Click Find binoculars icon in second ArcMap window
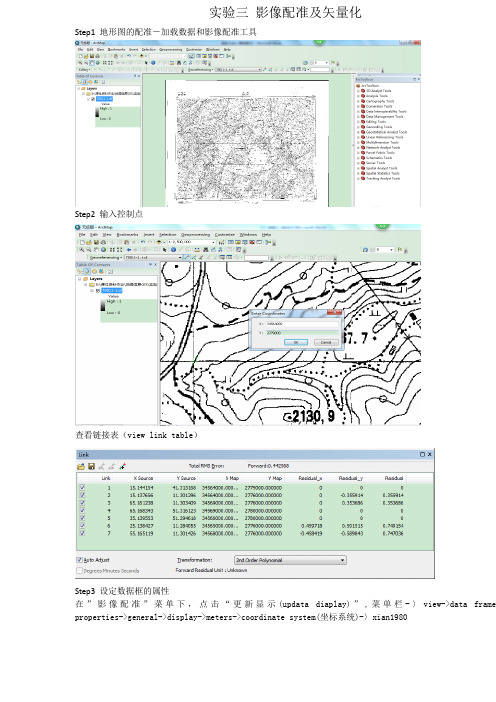 coord(205,250)
